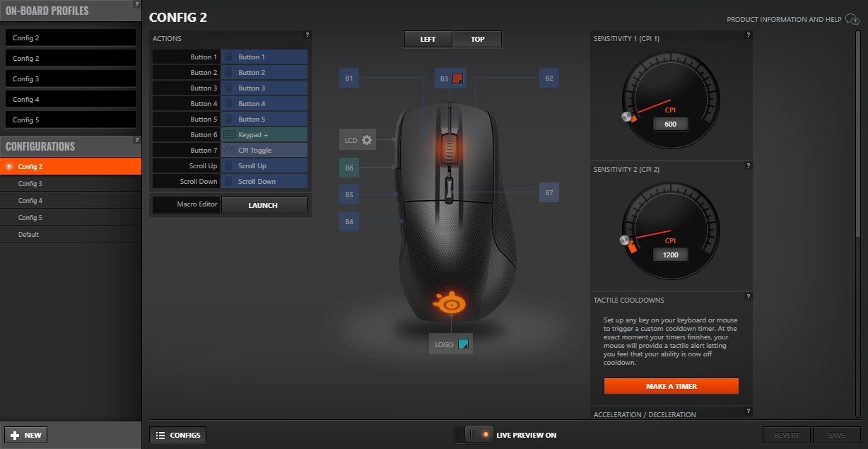Click the REVERT button
Viewport: 868px width, 449px height.
pyautogui.click(x=787, y=435)
